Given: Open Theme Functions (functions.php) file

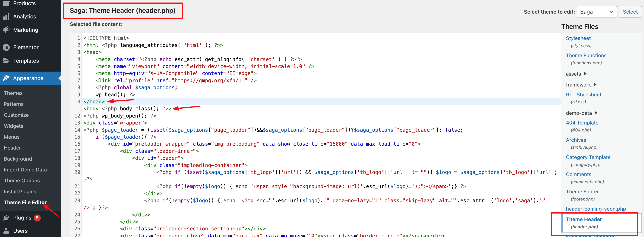Looking at the screenshot, I should [x=586, y=55].
